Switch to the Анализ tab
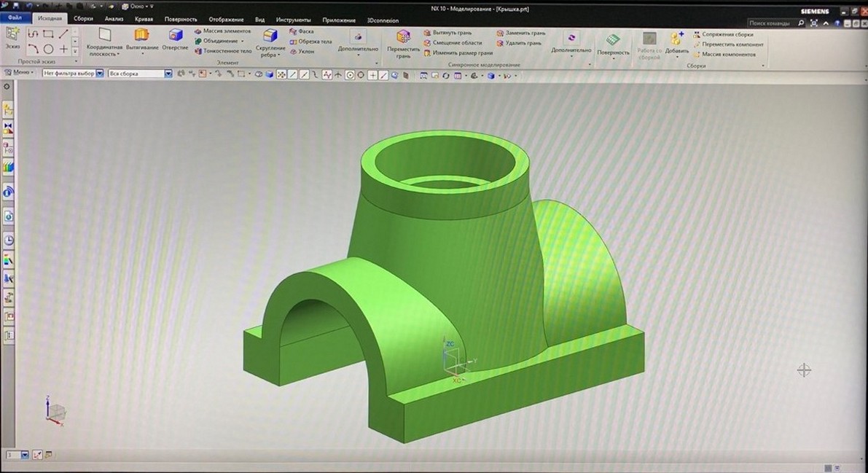Viewport: 868px width, 473px height. tap(114, 19)
